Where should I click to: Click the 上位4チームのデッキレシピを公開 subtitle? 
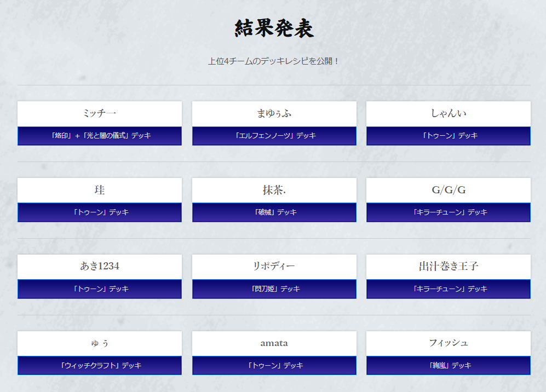coord(274,61)
